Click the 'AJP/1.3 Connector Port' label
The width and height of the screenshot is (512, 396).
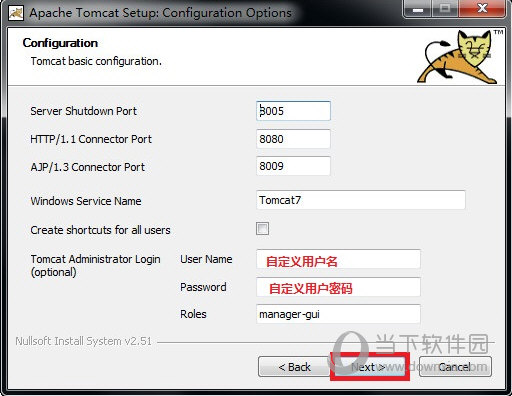[88, 167]
